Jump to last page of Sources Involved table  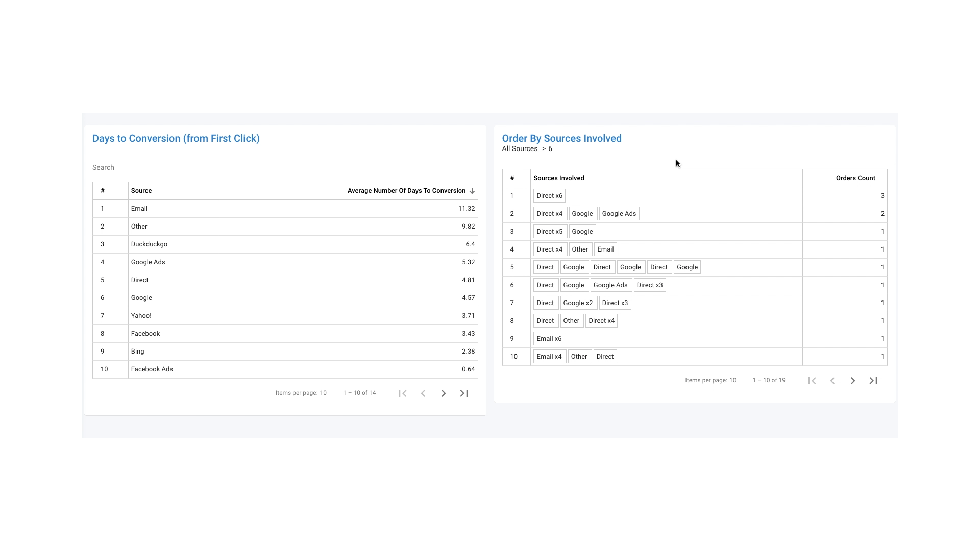point(873,381)
